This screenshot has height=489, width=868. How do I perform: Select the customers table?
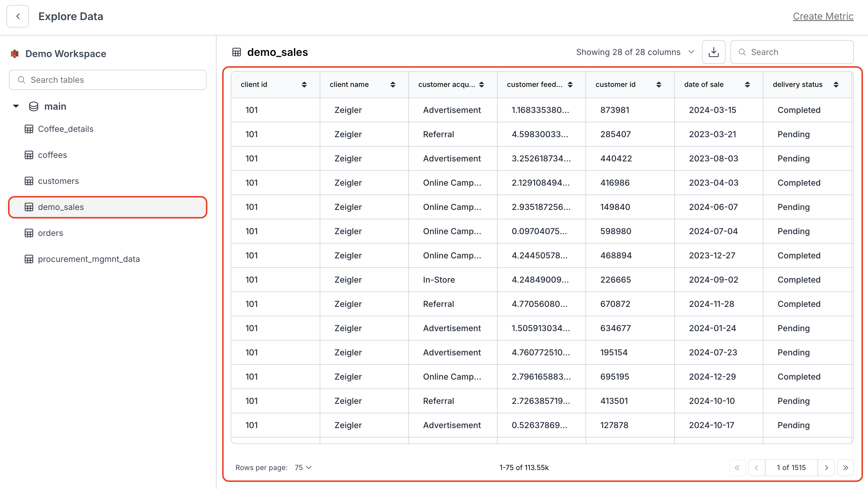click(x=58, y=181)
